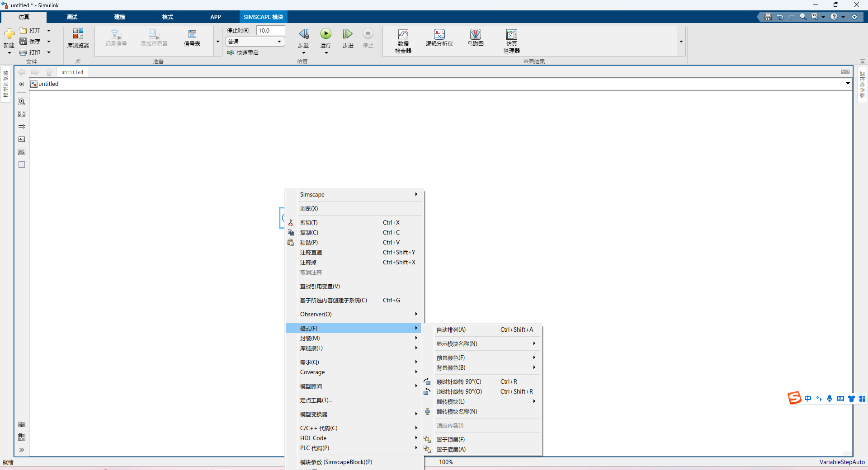Click the 停止时间 stop time input field
The width and height of the screenshot is (868, 470).
click(x=271, y=30)
